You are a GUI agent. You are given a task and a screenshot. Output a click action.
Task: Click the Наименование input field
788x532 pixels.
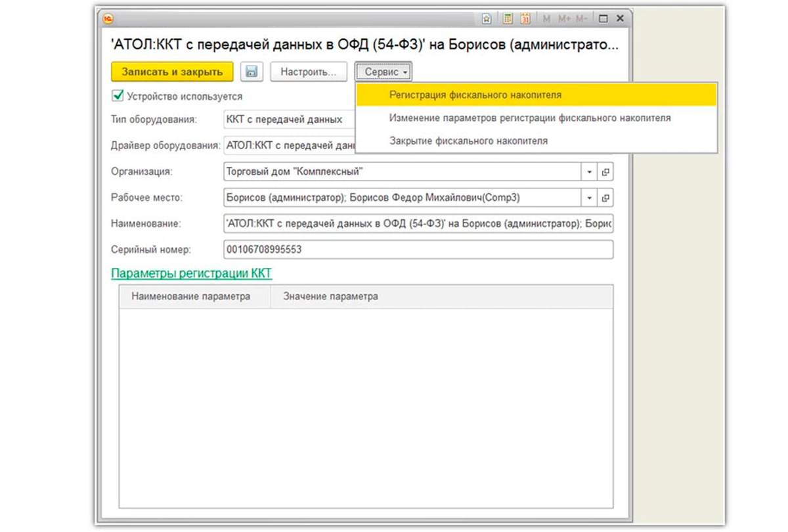click(418, 224)
